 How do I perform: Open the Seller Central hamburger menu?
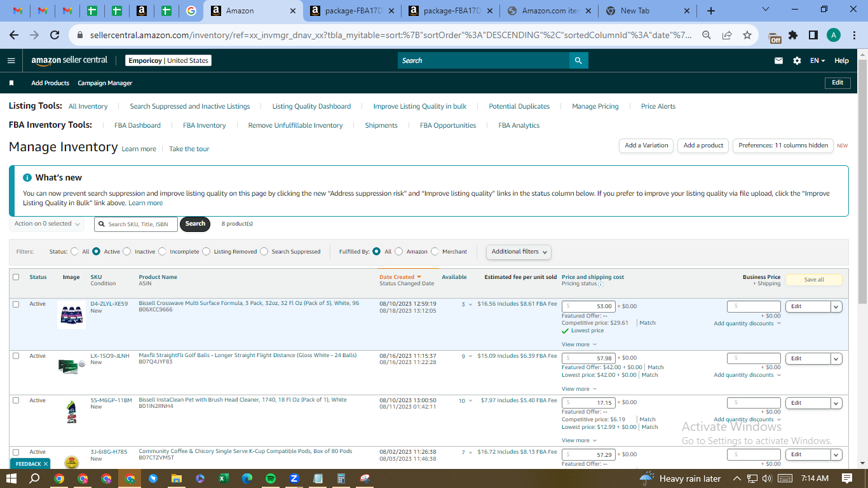(11, 60)
